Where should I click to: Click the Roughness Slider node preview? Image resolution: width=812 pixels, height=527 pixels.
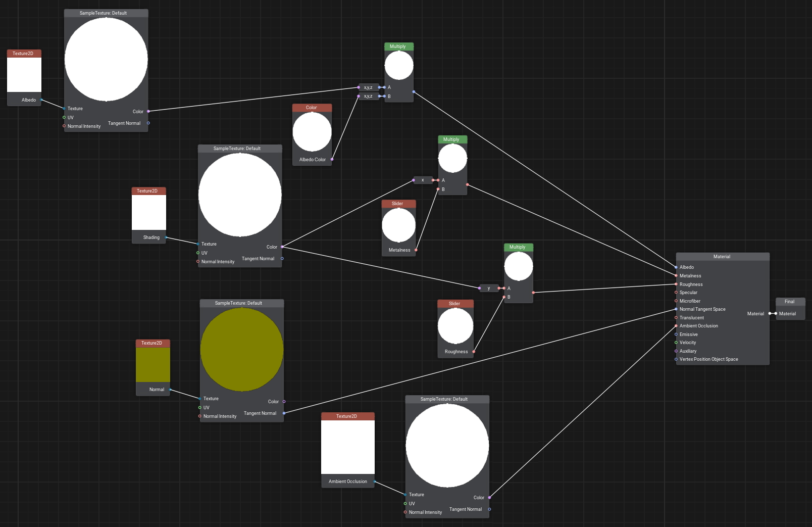455,326
